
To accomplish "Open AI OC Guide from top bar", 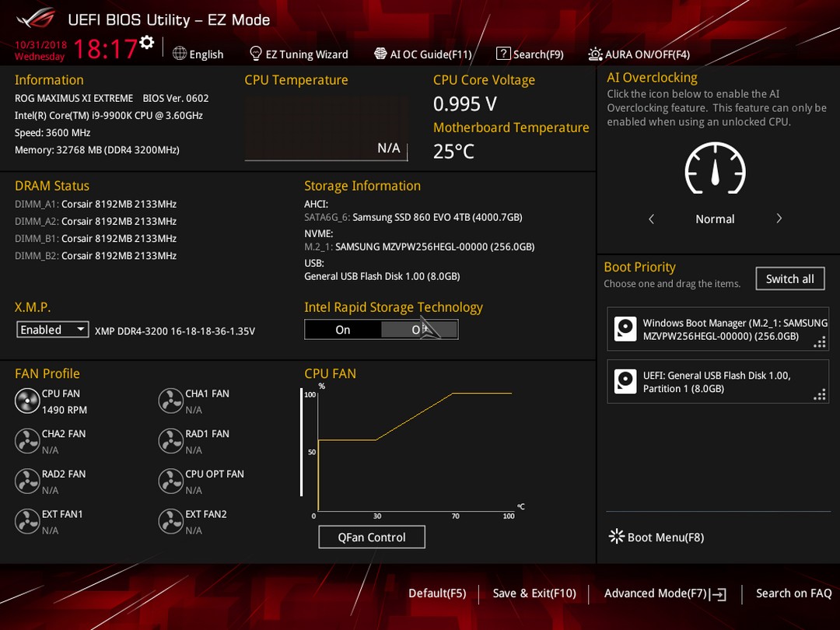I will [422, 54].
